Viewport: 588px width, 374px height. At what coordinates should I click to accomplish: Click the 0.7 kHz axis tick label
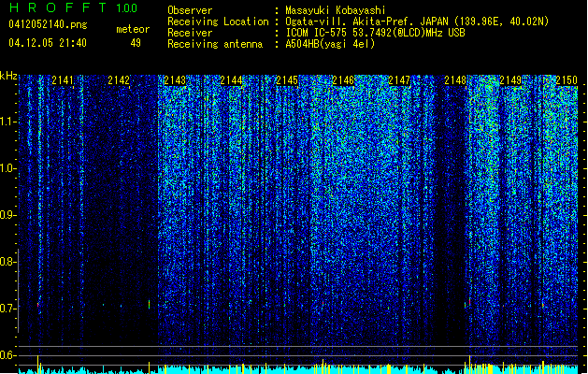tap(7, 309)
